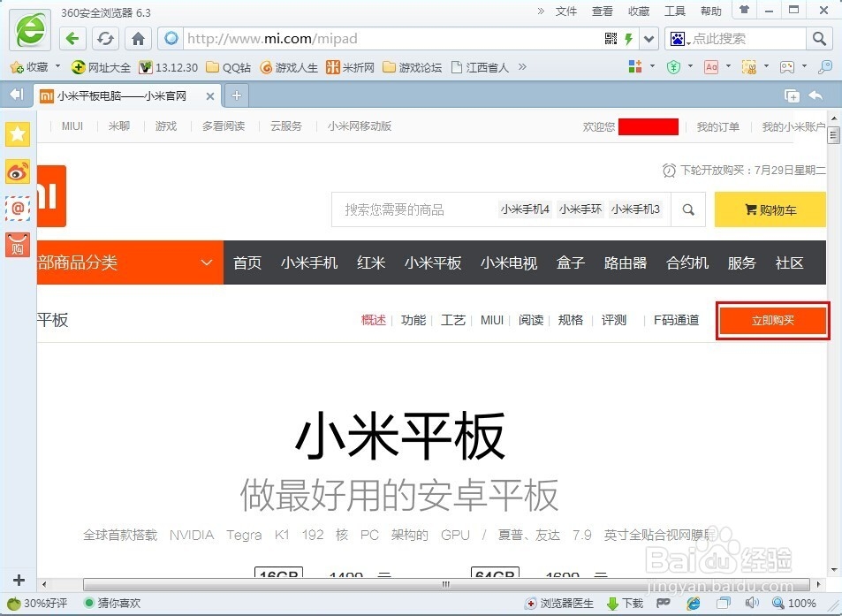
Task: Click the red Aa translate toolbar icon
Action: pos(711,66)
